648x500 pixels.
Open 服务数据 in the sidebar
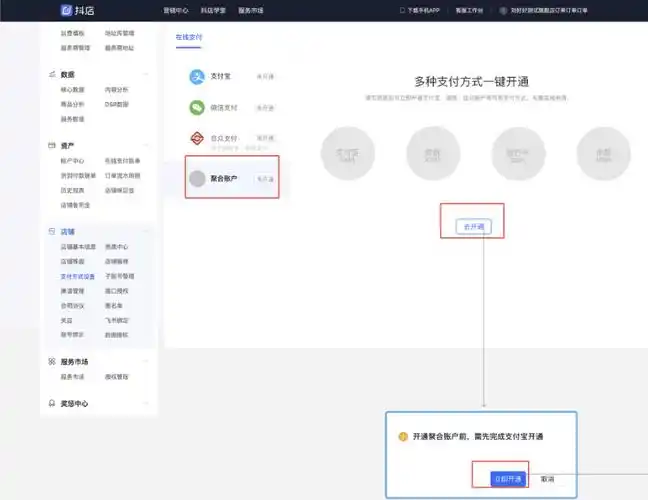73,119
